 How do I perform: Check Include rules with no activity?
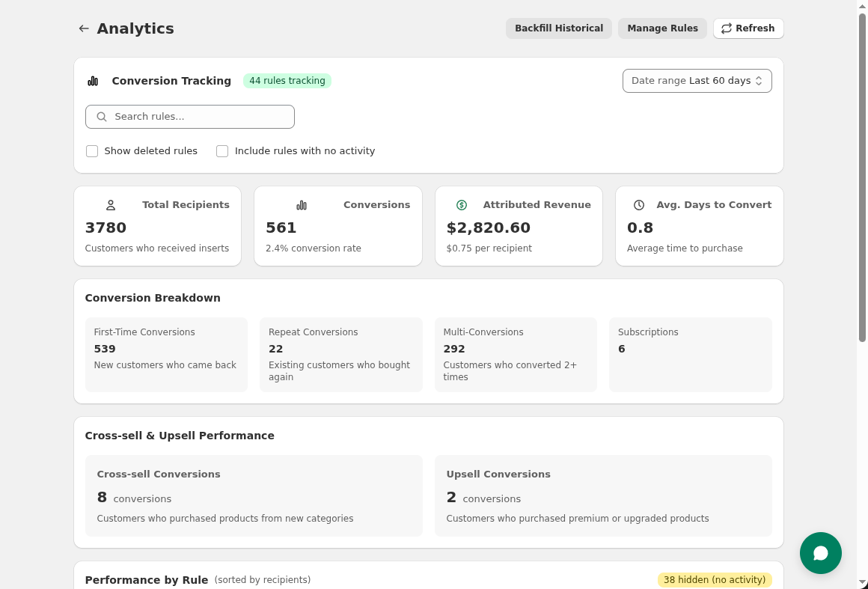222,151
